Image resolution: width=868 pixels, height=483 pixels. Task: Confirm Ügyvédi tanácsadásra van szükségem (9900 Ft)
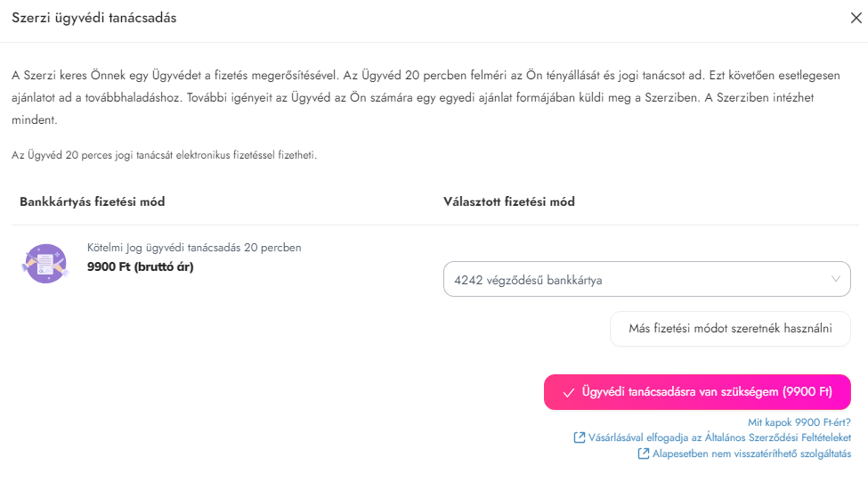[697, 392]
